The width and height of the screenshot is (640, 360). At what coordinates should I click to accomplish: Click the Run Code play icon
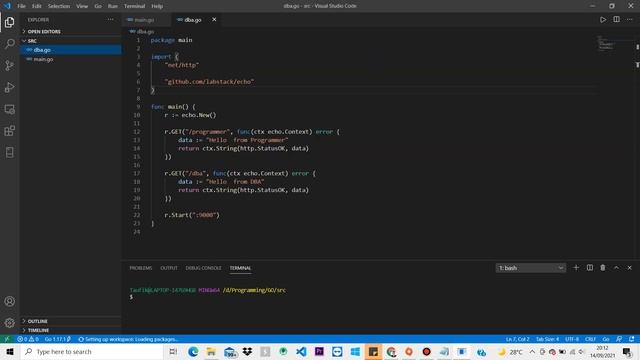click(603, 20)
